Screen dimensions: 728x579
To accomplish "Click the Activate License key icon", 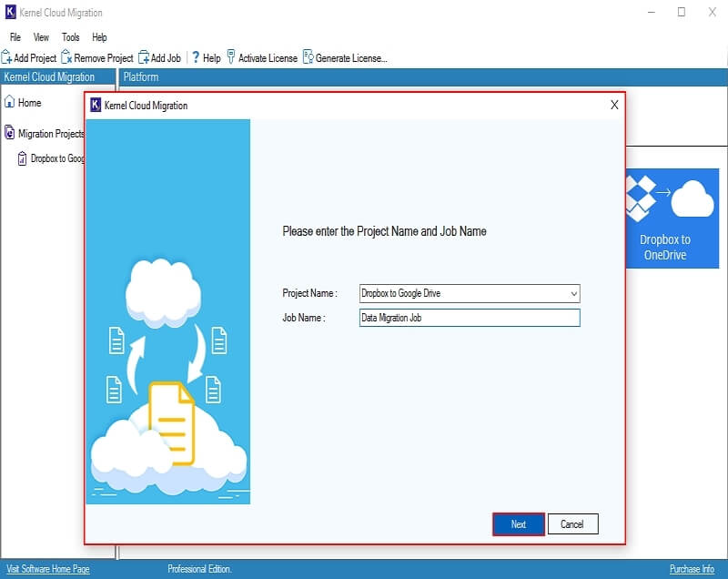I will pyautogui.click(x=231, y=57).
